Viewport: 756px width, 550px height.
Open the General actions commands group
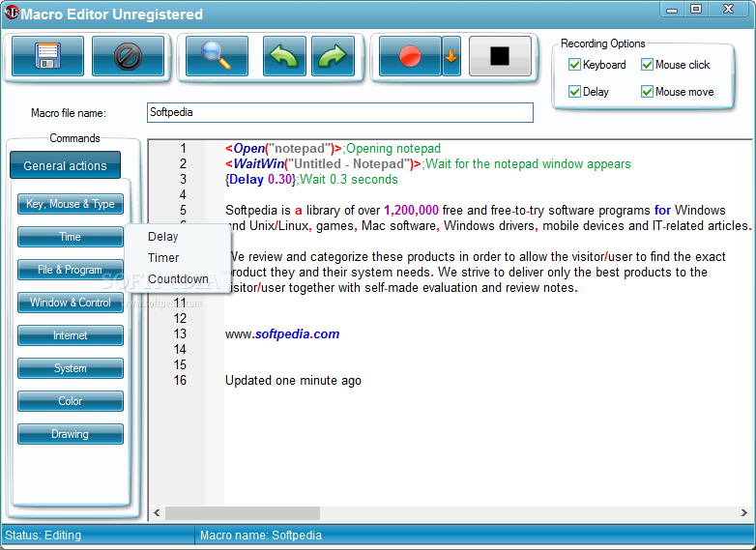point(65,165)
